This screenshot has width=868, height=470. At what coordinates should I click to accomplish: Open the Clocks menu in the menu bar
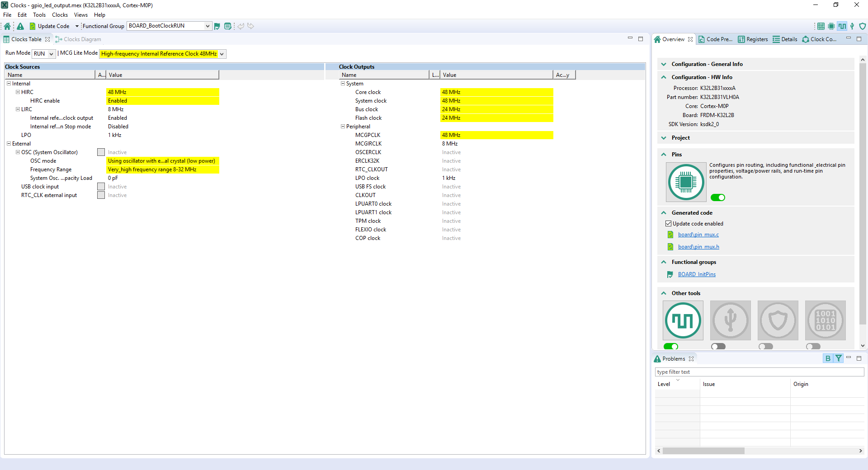point(60,15)
